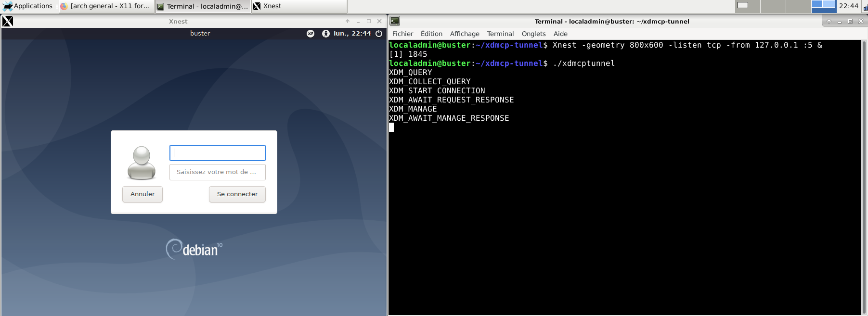
Task: Open the Édition menu in Terminal
Action: pyautogui.click(x=431, y=34)
